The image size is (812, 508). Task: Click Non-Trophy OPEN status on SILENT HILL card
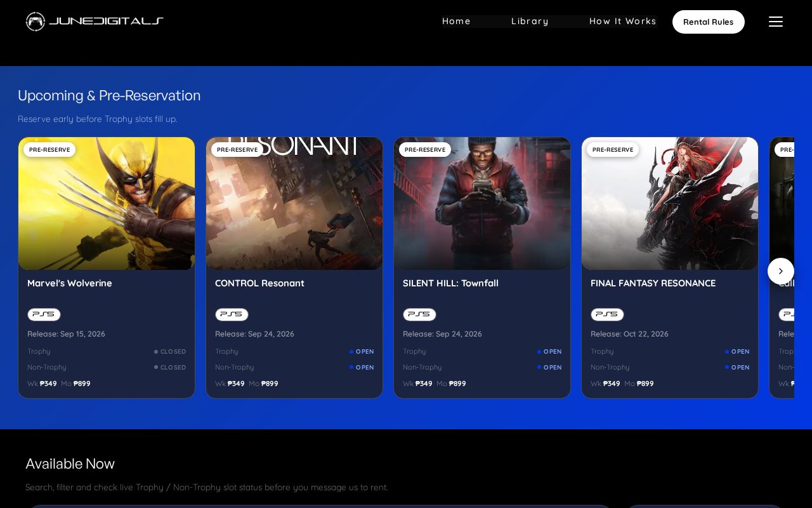549,368
